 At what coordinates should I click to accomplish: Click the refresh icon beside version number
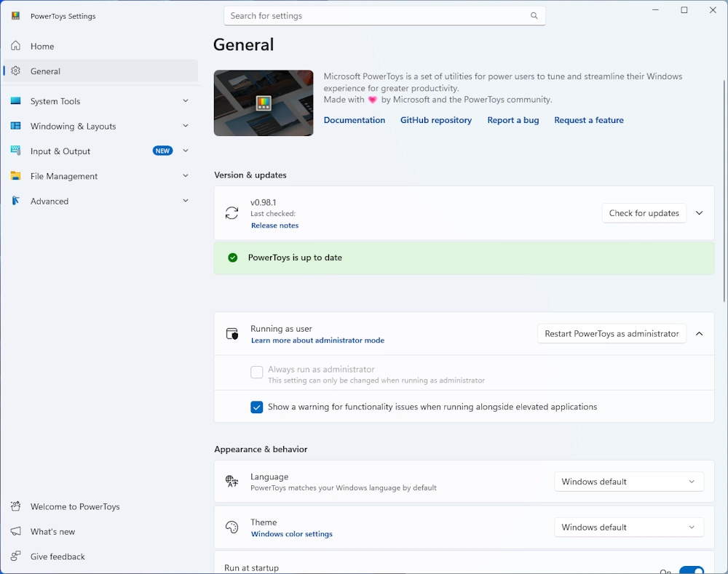click(232, 213)
